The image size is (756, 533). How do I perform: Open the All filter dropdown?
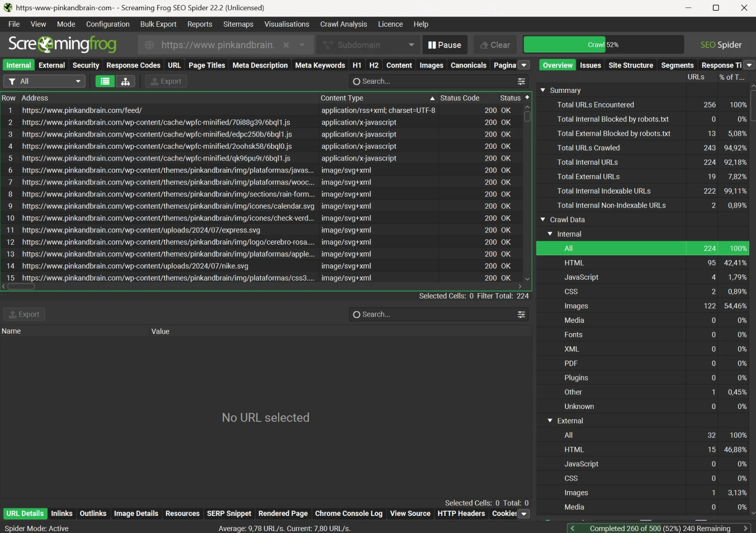click(x=44, y=81)
